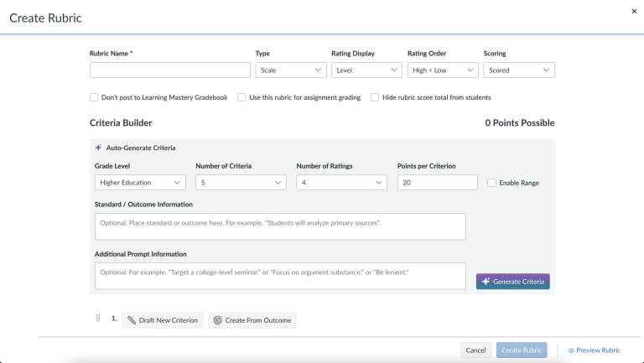Cancel rubric creation
644x363 pixels.
pyautogui.click(x=475, y=350)
